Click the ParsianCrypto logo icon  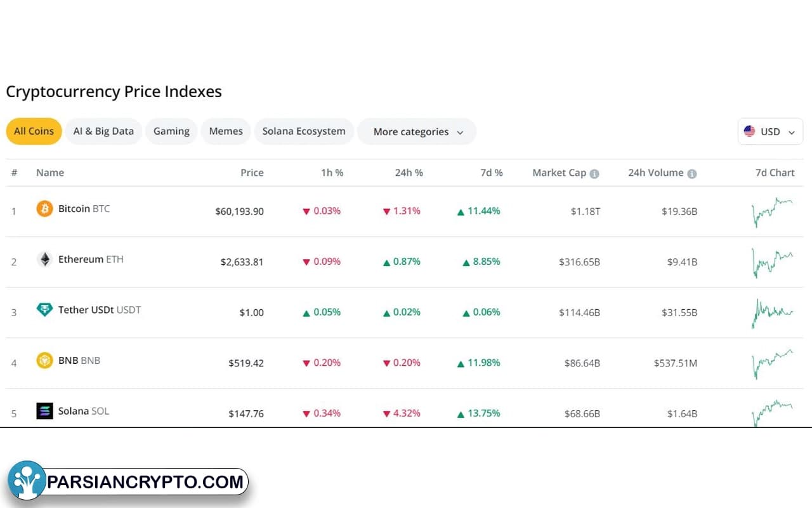(x=27, y=481)
